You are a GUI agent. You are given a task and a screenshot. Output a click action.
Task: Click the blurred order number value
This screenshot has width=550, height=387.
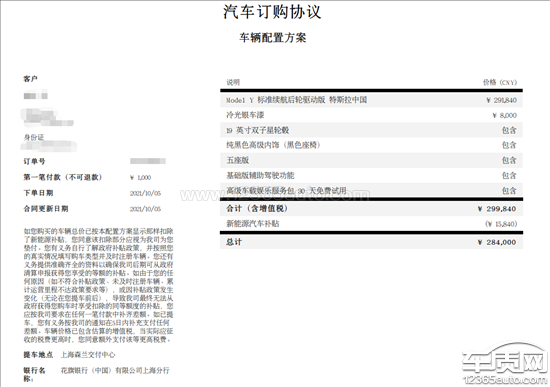pyautogui.click(x=148, y=161)
